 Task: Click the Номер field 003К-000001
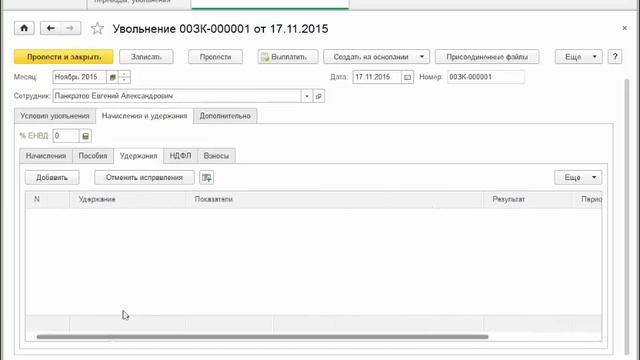pos(486,77)
